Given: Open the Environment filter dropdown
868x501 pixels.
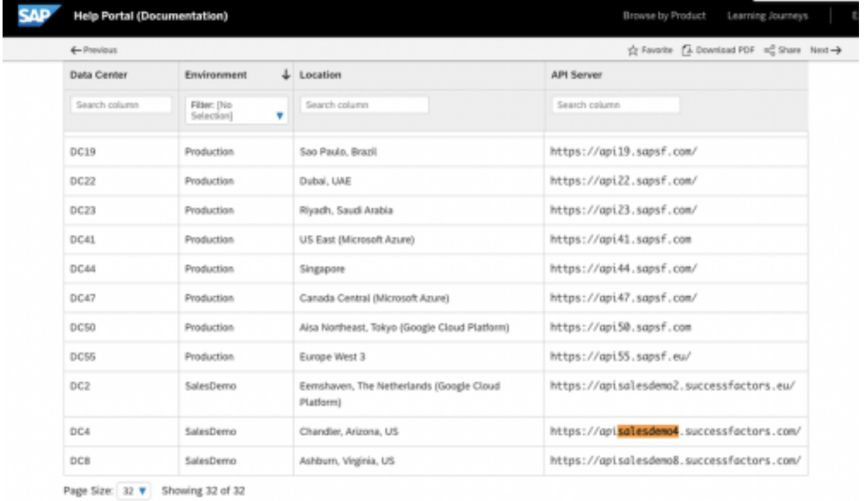Looking at the screenshot, I should [236, 109].
